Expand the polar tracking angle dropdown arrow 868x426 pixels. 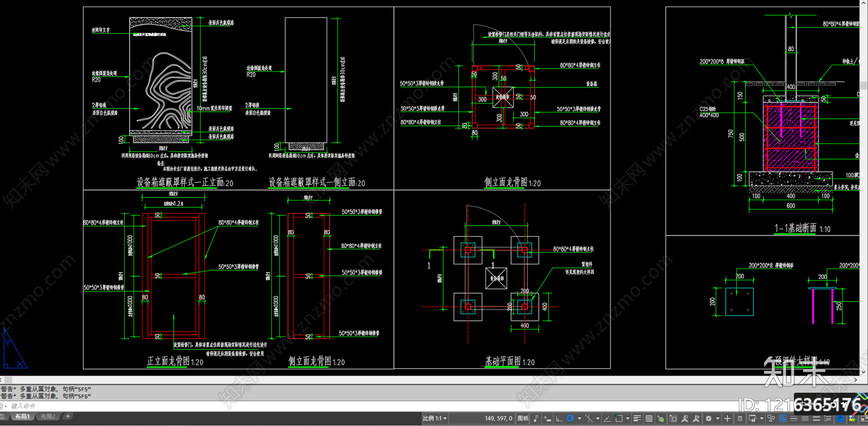(579, 418)
